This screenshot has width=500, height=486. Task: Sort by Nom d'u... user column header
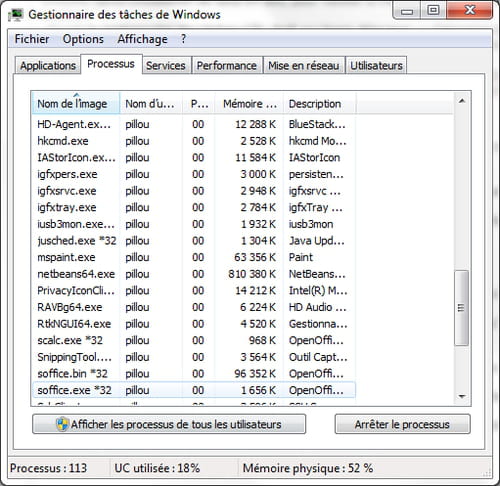click(x=151, y=104)
